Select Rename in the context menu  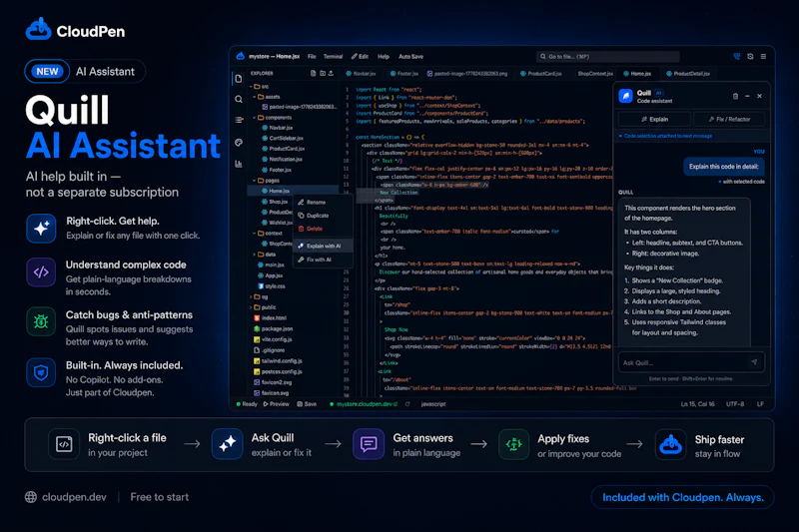pyautogui.click(x=323, y=202)
